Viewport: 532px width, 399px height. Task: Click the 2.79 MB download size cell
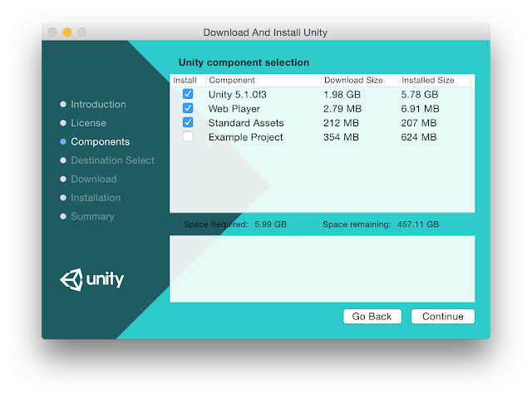[x=342, y=109]
